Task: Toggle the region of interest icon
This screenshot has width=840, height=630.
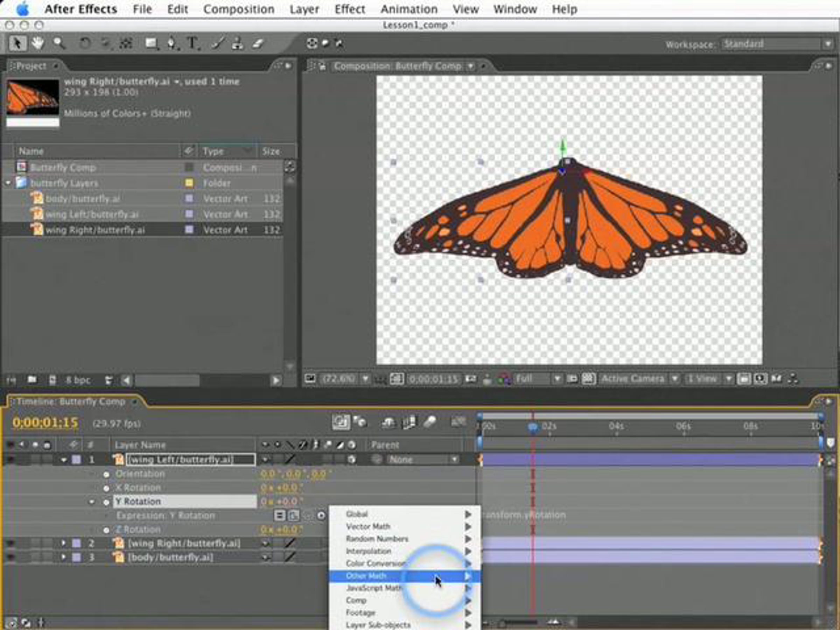Action: click(x=572, y=379)
